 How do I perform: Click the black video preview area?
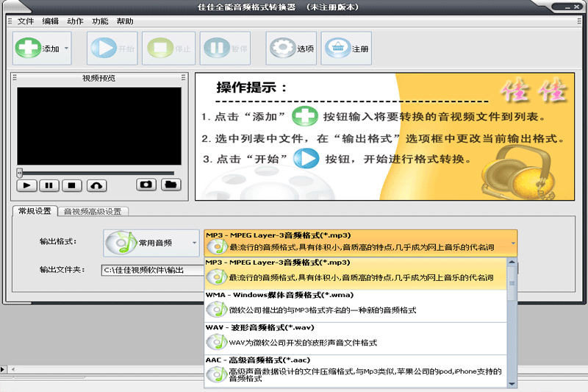click(99, 126)
